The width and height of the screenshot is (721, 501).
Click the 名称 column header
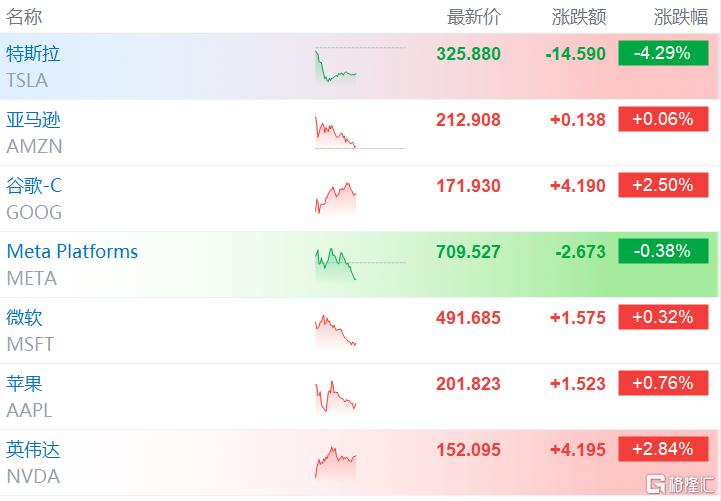pyautogui.click(x=24, y=17)
